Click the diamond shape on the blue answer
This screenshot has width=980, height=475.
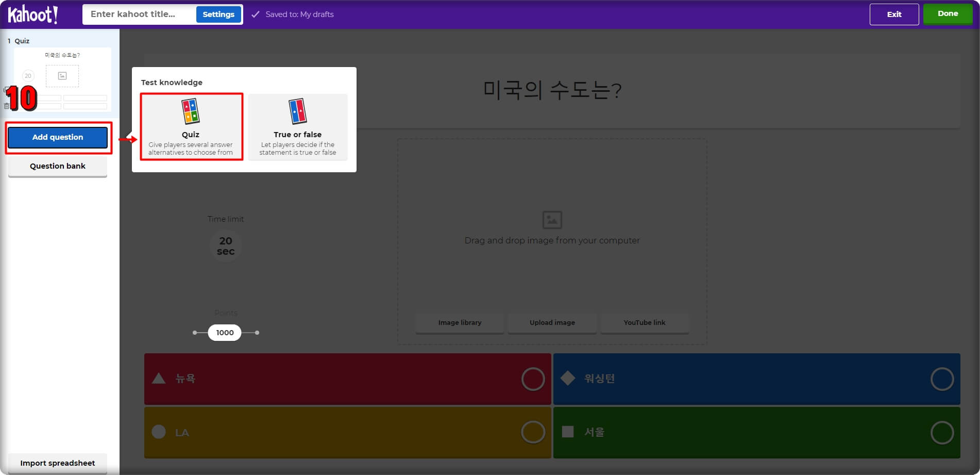click(x=568, y=378)
